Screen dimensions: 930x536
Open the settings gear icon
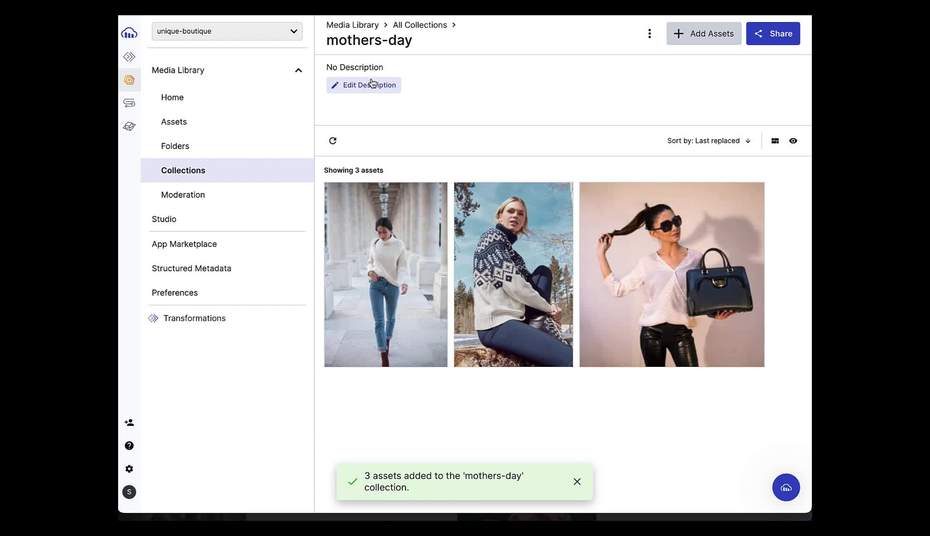(x=129, y=469)
